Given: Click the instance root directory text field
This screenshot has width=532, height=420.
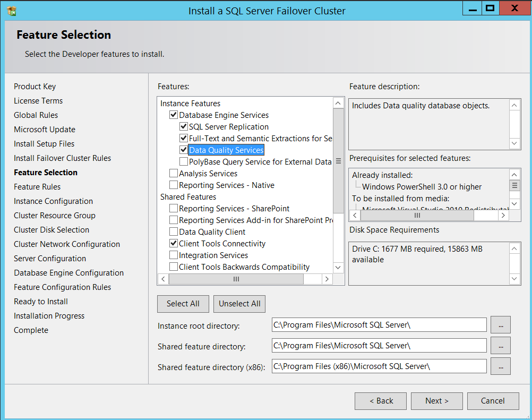Looking at the screenshot, I should pyautogui.click(x=379, y=325).
